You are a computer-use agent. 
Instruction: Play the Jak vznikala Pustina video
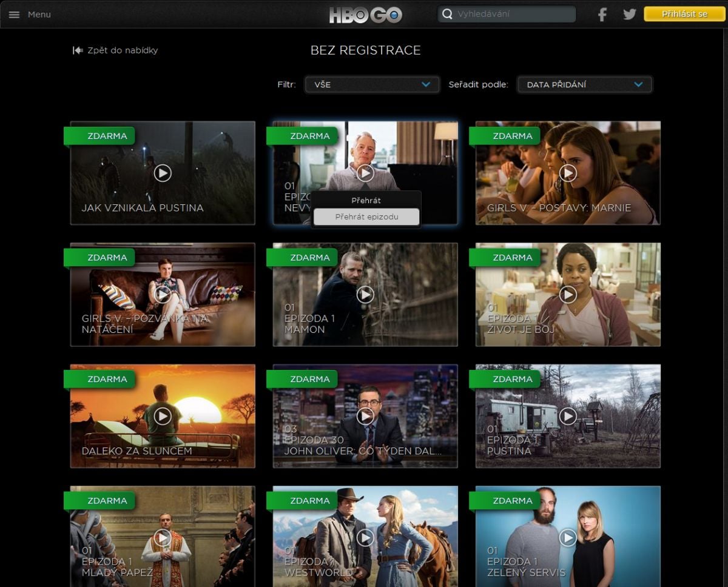click(163, 173)
